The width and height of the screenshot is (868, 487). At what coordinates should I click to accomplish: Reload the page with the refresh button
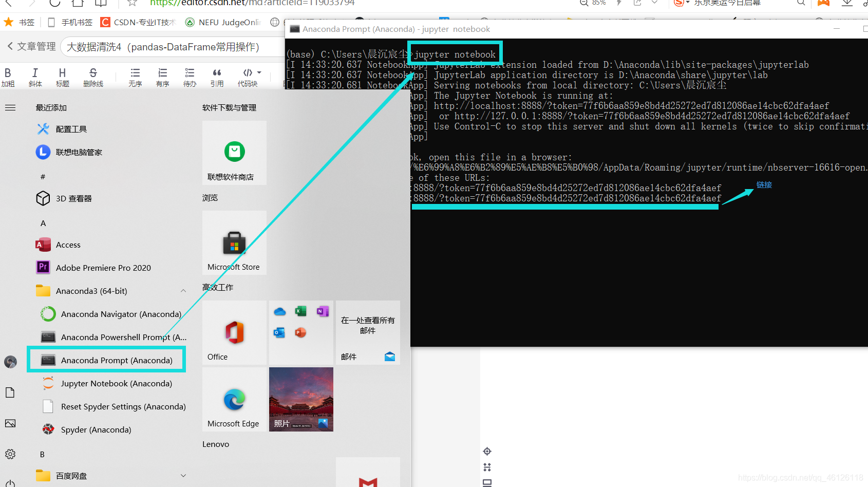(55, 3)
